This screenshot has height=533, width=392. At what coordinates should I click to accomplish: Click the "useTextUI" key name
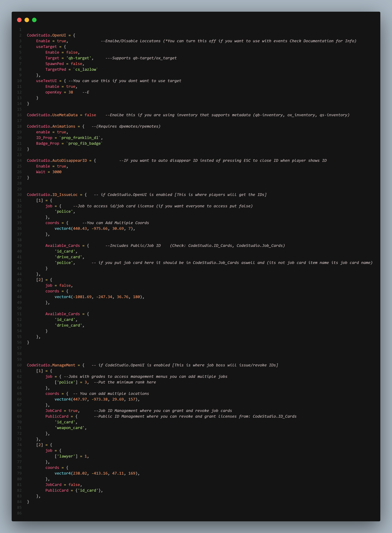point(47,81)
